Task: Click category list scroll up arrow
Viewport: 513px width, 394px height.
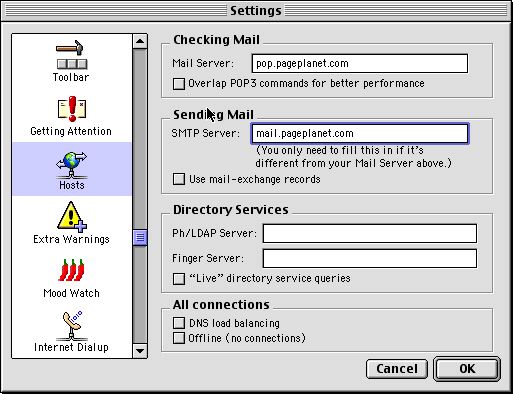Action: click(x=140, y=41)
